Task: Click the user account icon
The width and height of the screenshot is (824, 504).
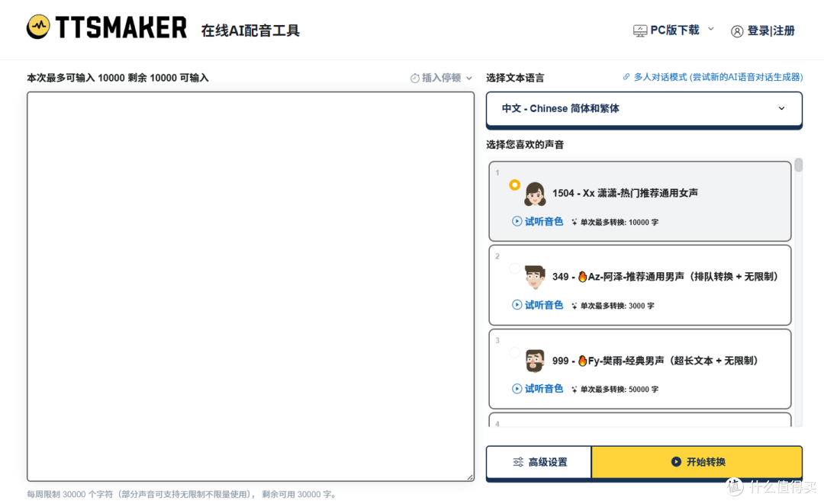Action: pyautogui.click(x=737, y=31)
